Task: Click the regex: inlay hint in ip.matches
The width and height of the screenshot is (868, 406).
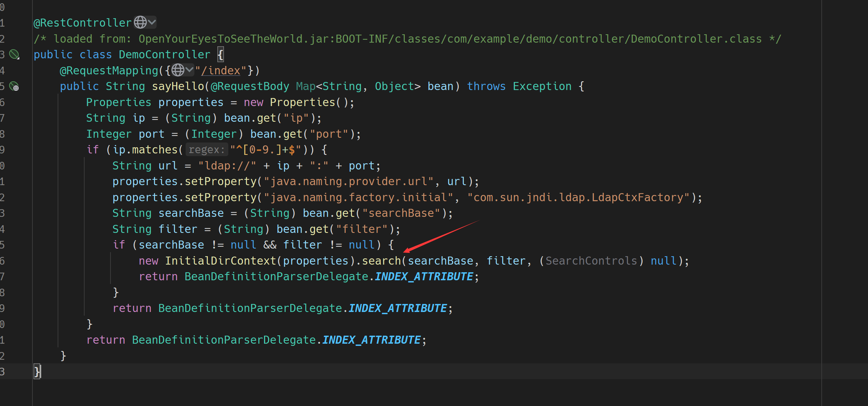Action: click(206, 150)
